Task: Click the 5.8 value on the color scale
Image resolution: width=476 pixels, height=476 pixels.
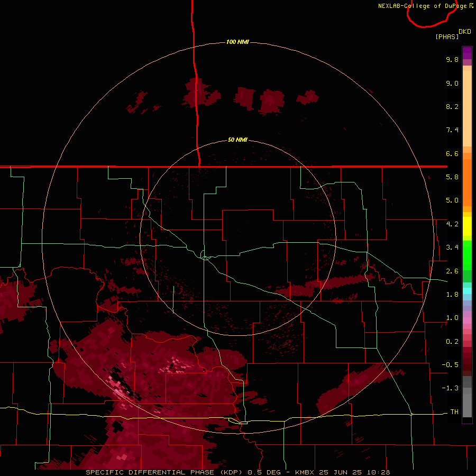Action: (x=452, y=177)
